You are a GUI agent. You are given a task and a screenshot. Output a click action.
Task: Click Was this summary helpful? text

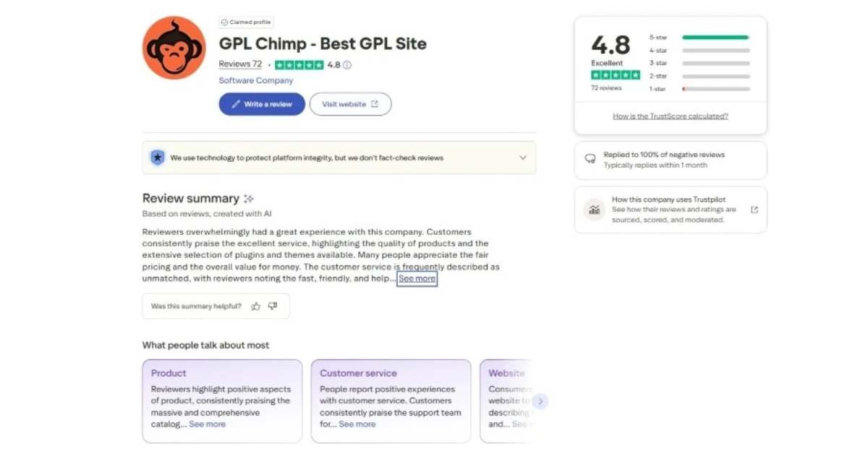(196, 307)
